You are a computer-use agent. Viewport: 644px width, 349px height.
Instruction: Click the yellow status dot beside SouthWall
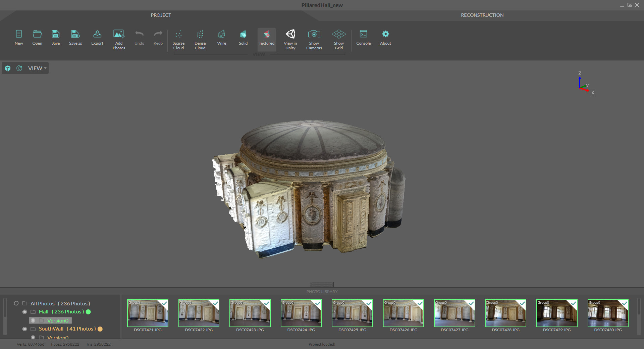[100, 329]
